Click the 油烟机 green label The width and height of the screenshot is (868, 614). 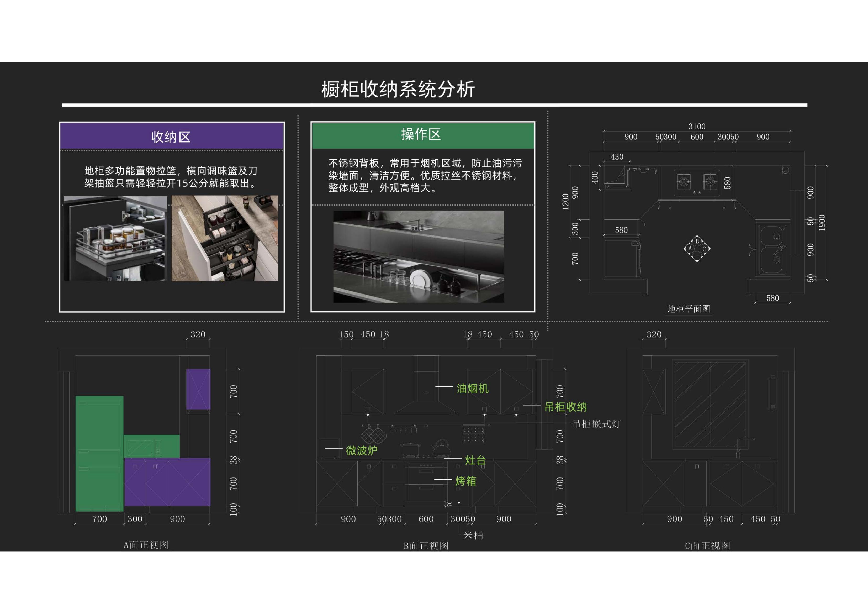(473, 389)
